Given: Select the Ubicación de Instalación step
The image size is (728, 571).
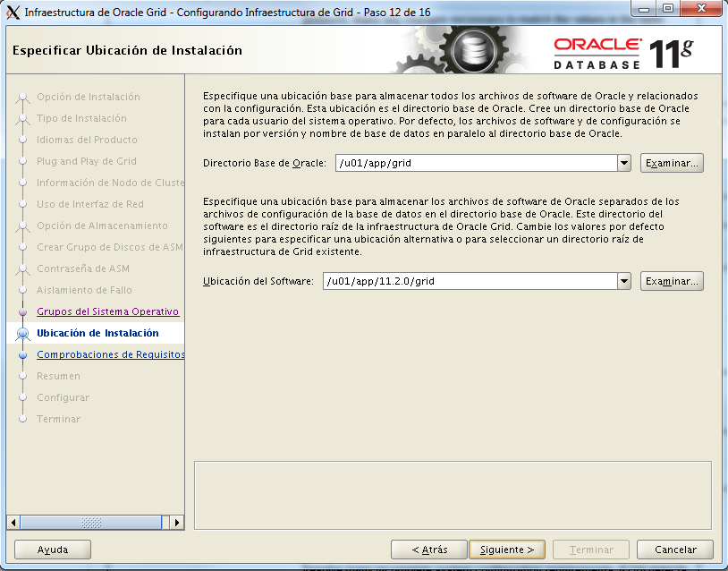Looking at the screenshot, I should [97, 333].
